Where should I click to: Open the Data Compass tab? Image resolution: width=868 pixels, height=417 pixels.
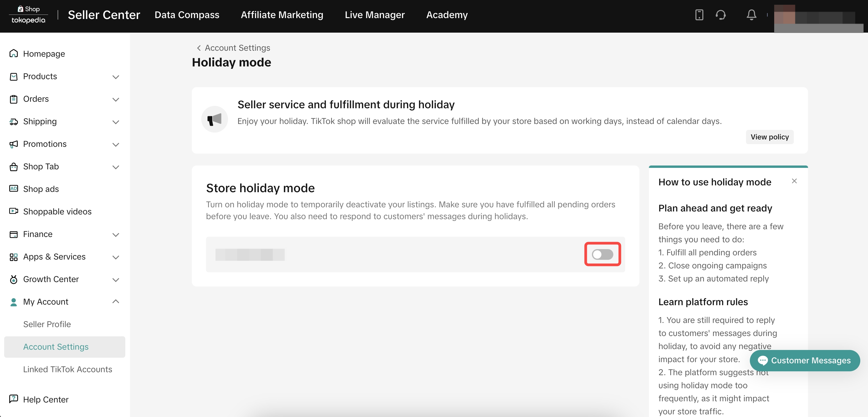pos(187,15)
